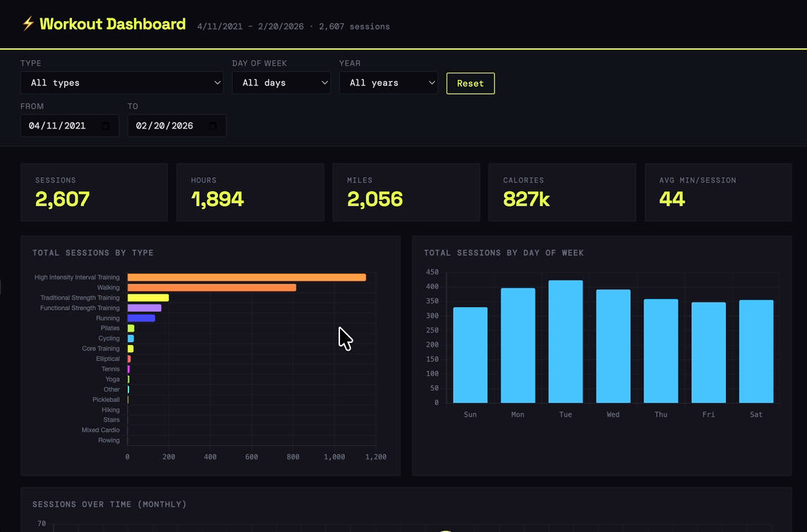Screen dimensions: 807x532
Task: Select the Avg Min/Session stat card
Action: tap(718, 192)
